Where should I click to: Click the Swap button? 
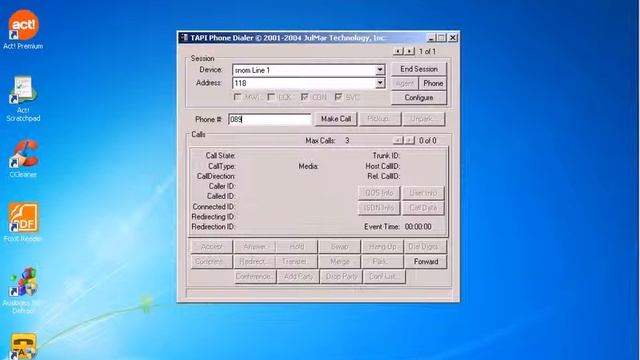pyautogui.click(x=340, y=247)
